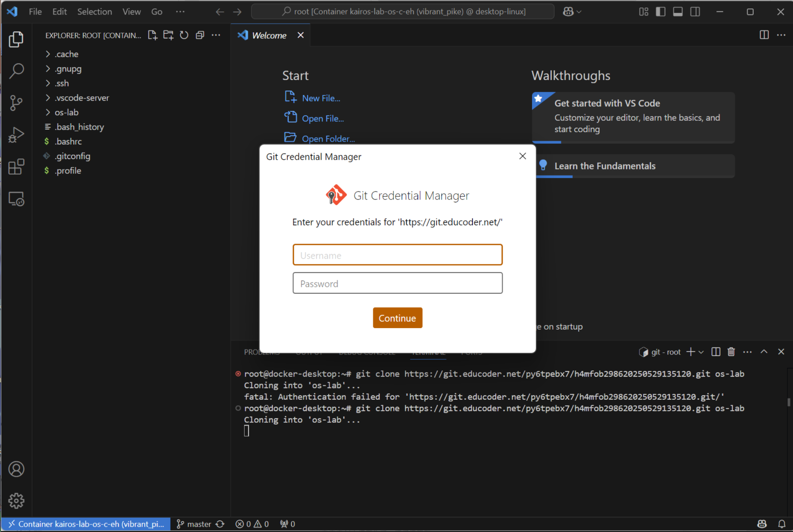Open the remote container indicator in status bar
The image size is (793, 532).
click(x=86, y=524)
